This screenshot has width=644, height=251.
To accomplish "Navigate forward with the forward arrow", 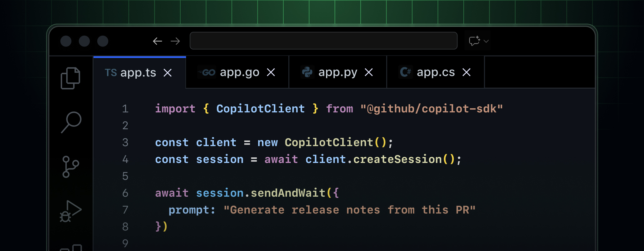I will click(x=175, y=41).
